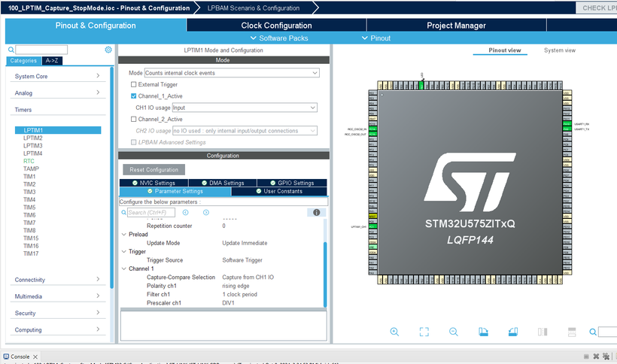This screenshot has width=617, height=364.
Task: Switch to System view
Action: click(x=560, y=50)
